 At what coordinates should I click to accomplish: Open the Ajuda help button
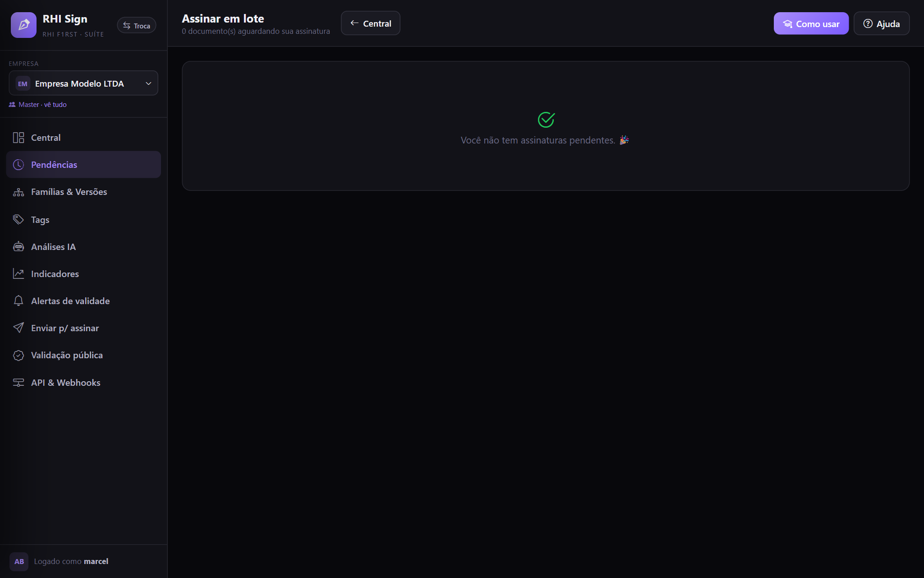[x=882, y=23]
